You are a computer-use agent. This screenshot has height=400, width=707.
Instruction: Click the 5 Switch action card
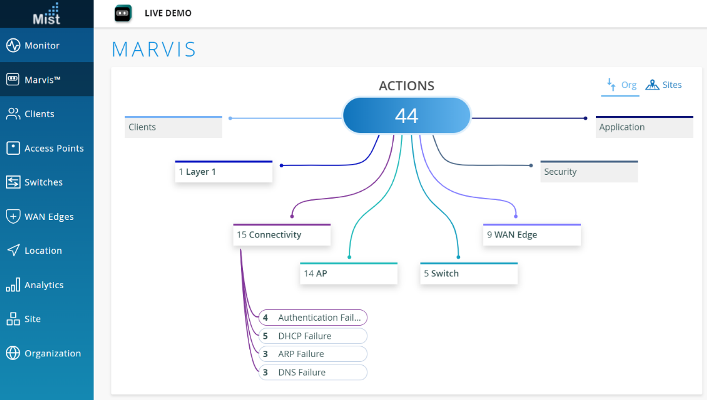(468, 273)
